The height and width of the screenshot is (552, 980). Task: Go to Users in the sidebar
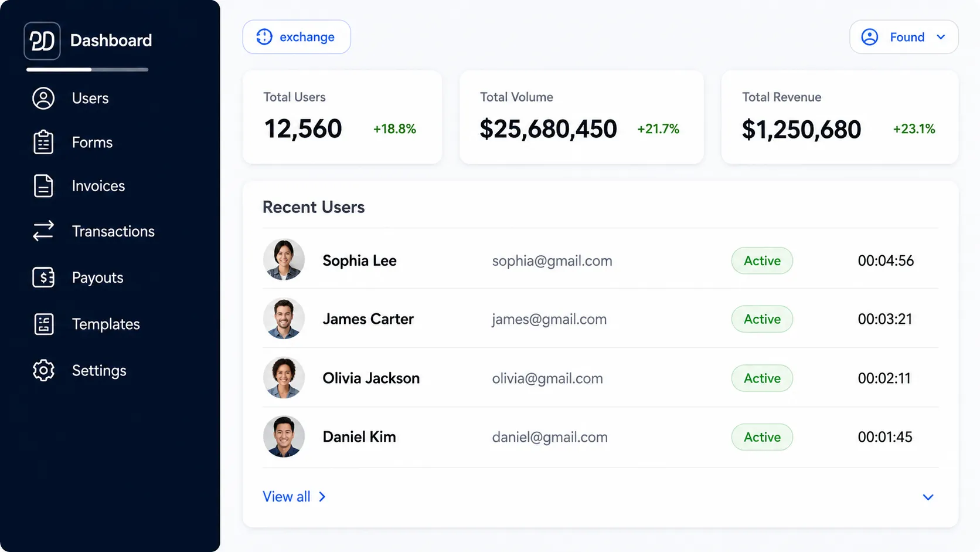click(x=90, y=98)
